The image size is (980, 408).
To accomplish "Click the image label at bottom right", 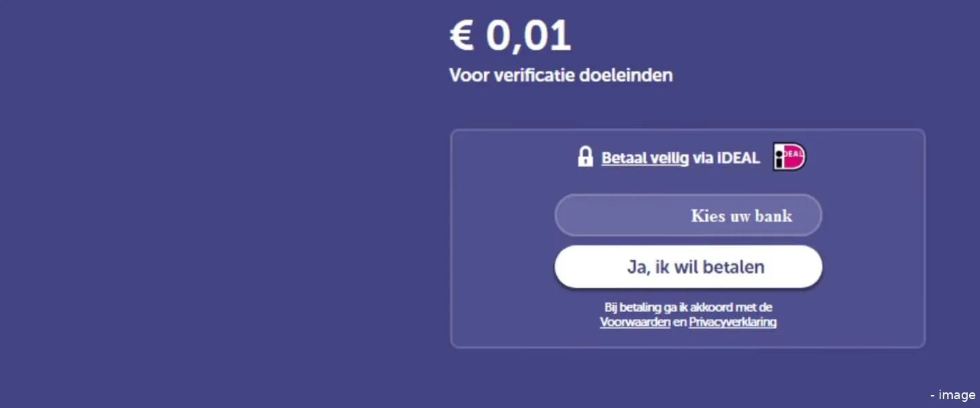I will click(954, 394).
